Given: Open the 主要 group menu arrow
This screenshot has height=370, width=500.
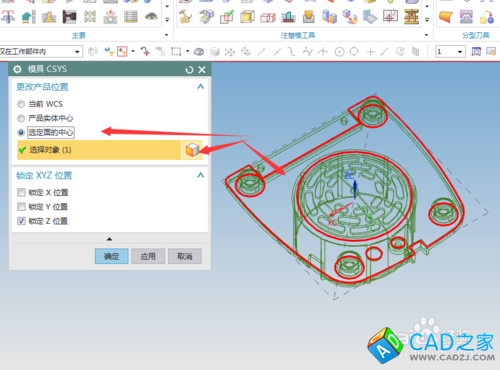Looking at the screenshot, I should [x=167, y=35].
